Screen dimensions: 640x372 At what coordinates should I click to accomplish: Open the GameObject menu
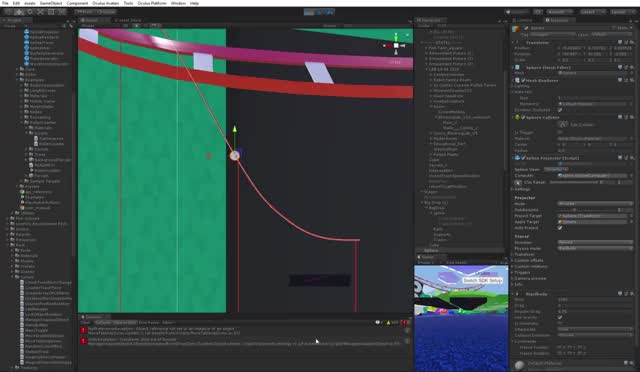51,3
